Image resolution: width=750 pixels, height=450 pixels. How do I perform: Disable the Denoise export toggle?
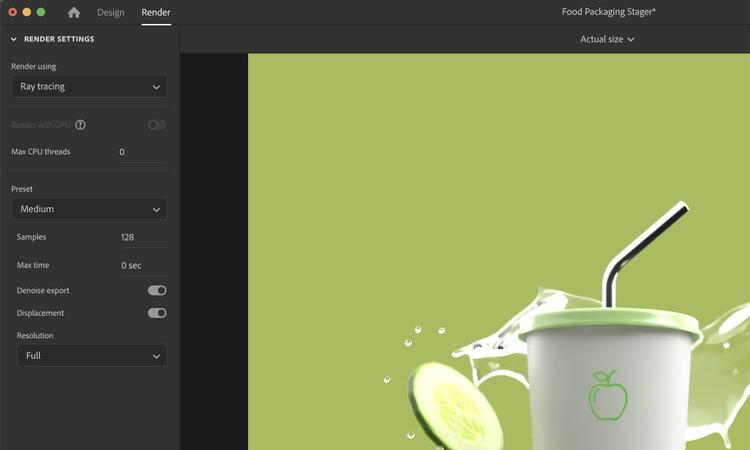[157, 290]
